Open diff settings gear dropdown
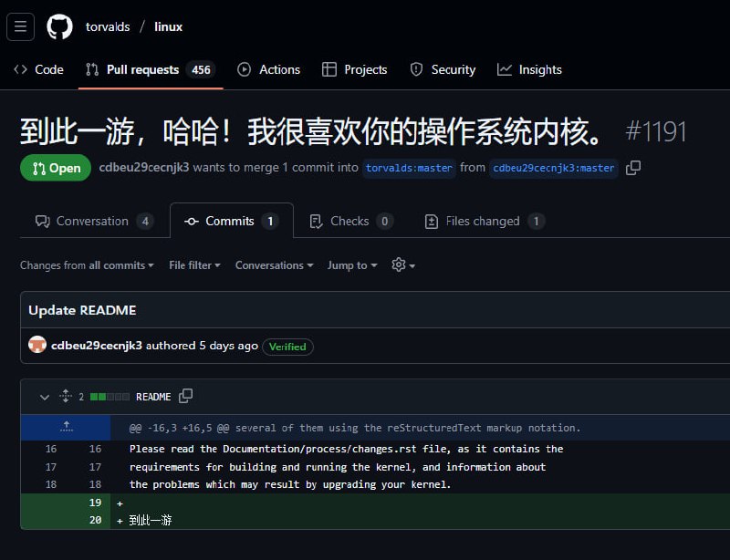 pos(403,265)
